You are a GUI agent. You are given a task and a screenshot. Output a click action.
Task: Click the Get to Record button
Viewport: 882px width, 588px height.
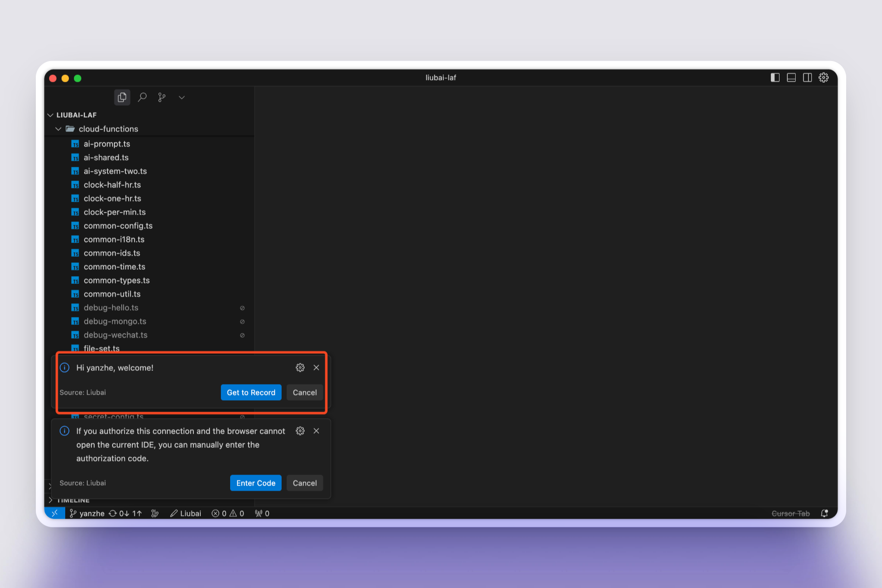click(251, 392)
